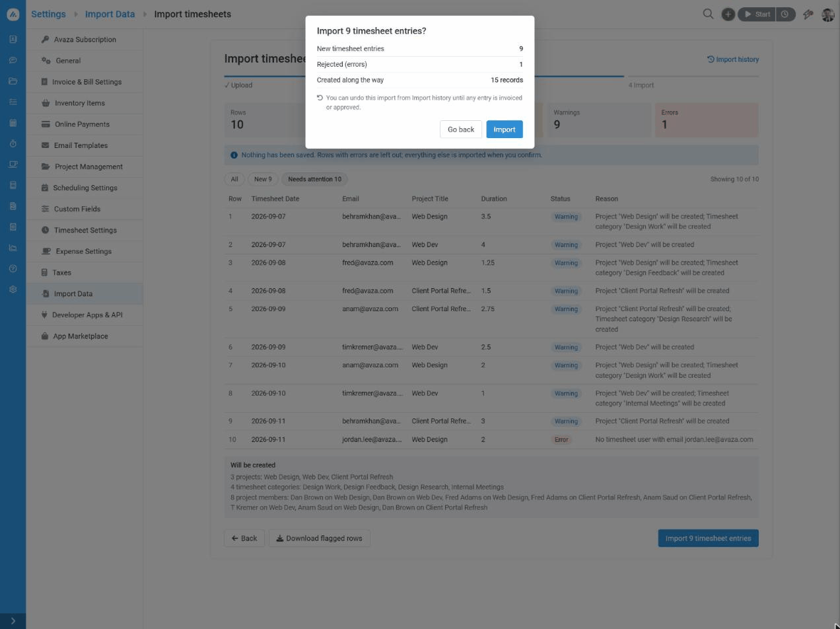Click Import 9 timesheet entries button
840x629 pixels.
coord(708,538)
